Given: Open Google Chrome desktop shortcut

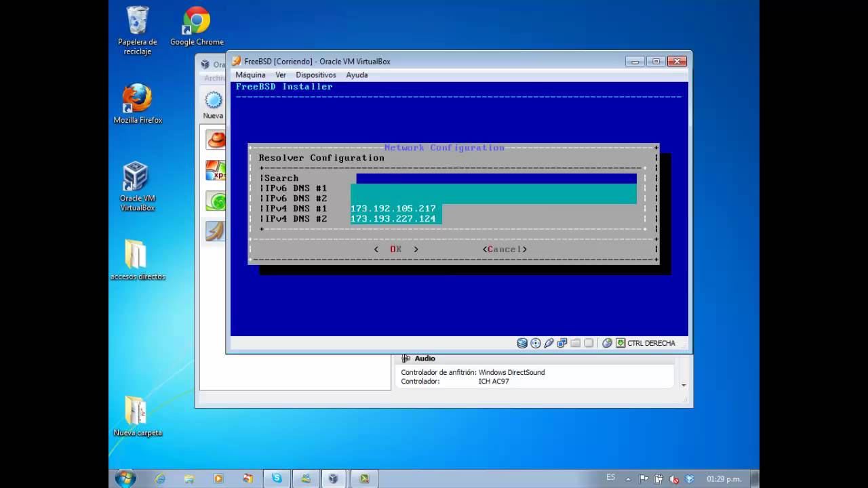Looking at the screenshot, I should tap(197, 27).
